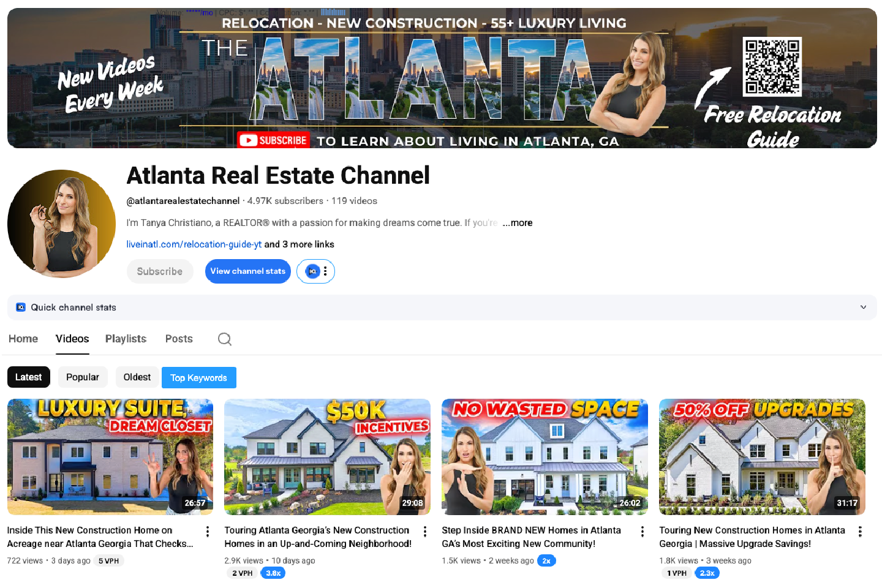Open the more-actions menu for the Most Exciting New Community video
882x588 pixels.
(643, 532)
